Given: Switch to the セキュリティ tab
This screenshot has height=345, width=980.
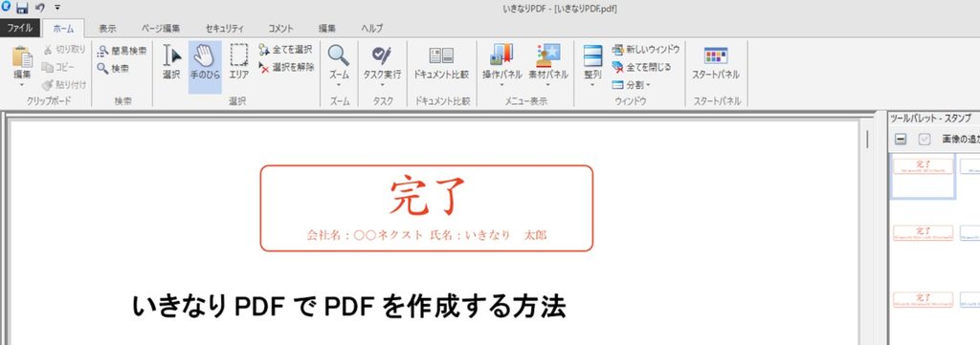Looking at the screenshot, I should pos(224,29).
